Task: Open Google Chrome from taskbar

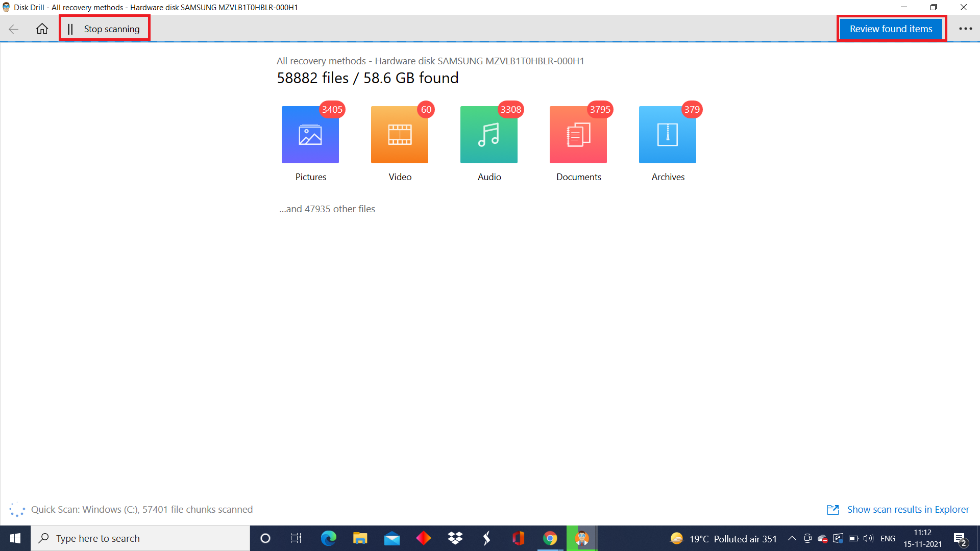Action: click(x=550, y=538)
